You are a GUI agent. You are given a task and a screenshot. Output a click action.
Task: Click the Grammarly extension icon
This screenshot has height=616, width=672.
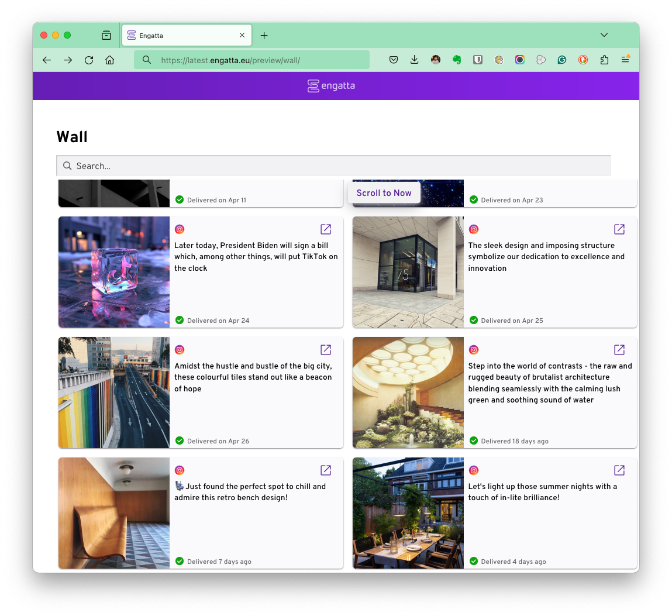coord(562,60)
